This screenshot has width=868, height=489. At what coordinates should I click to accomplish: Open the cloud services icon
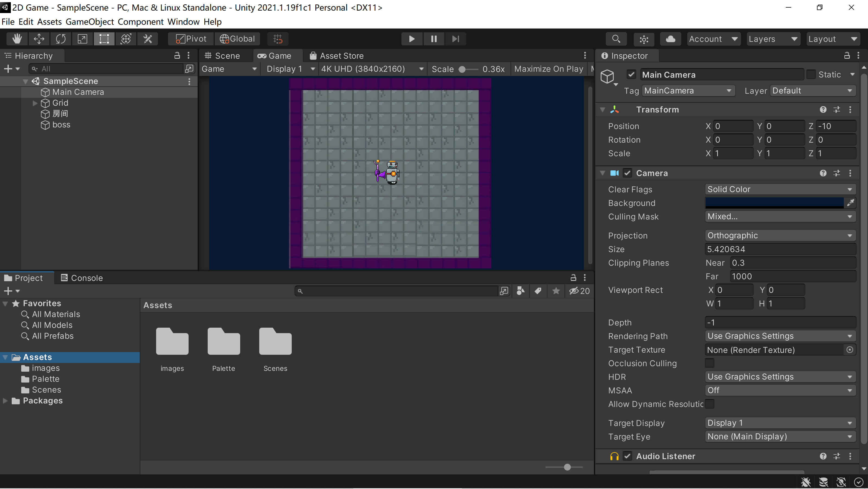671,39
